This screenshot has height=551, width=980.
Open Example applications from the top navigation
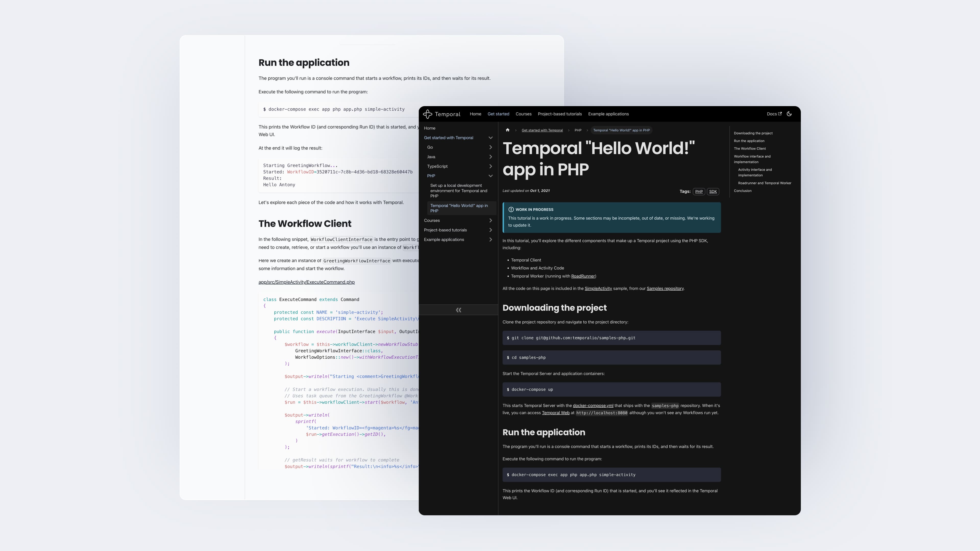(x=608, y=114)
